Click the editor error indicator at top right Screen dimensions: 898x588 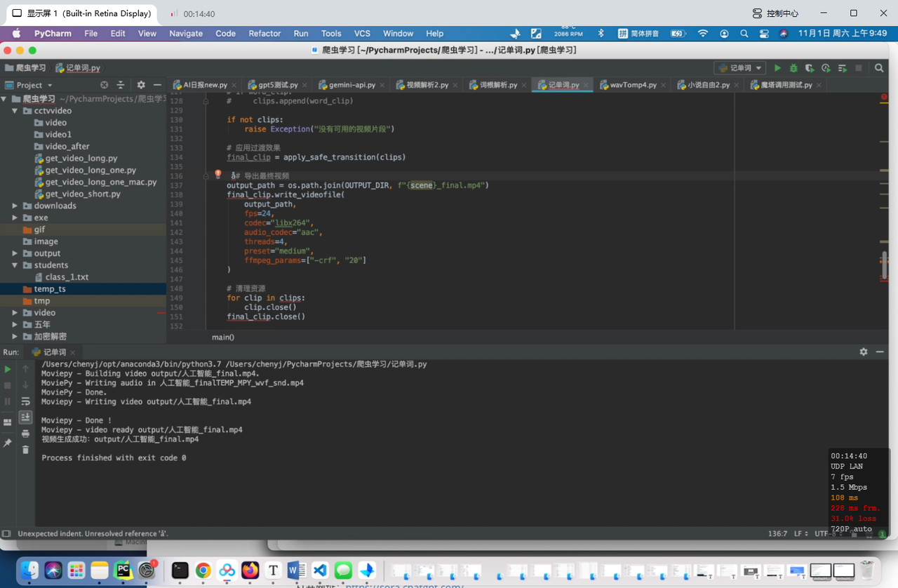(884, 97)
